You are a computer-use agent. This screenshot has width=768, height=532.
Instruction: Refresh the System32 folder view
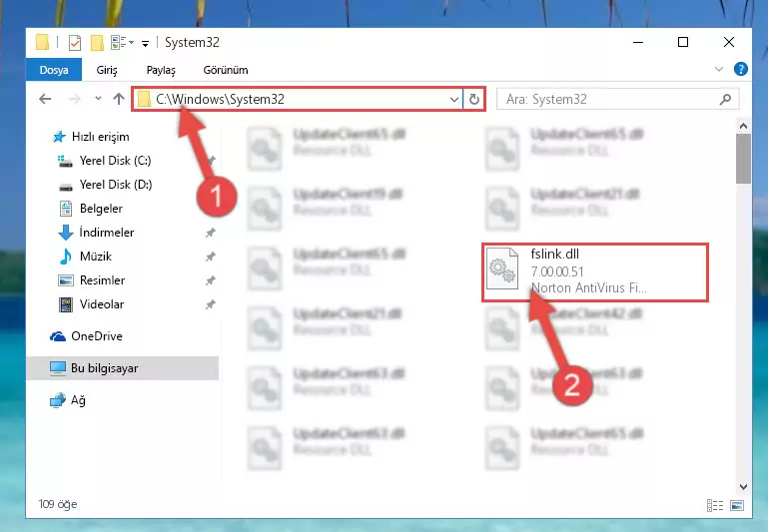[x=473, y=100]
